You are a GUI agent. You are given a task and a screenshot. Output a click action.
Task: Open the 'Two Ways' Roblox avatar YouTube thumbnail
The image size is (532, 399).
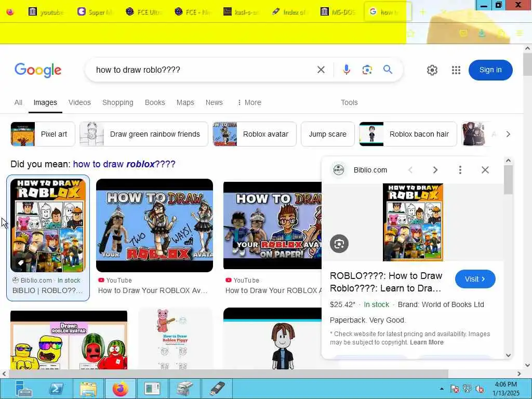154,225
